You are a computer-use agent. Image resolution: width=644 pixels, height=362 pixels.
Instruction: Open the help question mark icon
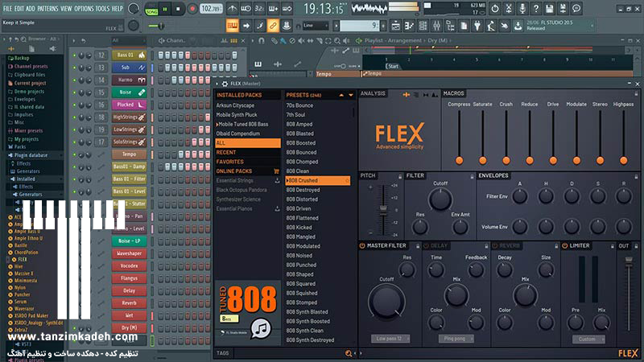coord(535,8)
